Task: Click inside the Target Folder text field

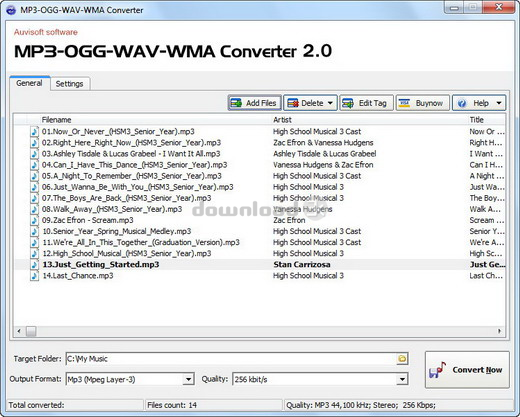Action: click(231, 359)
